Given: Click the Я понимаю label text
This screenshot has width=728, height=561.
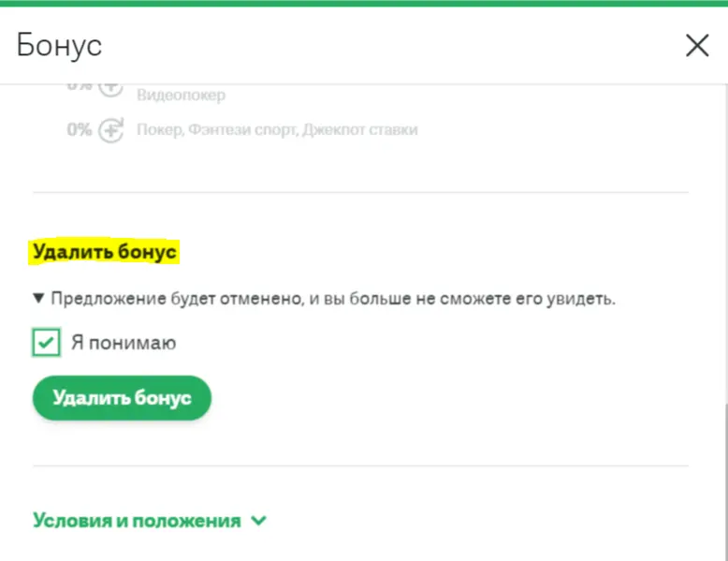Looking at the screenshot, I should pos(124,343).
